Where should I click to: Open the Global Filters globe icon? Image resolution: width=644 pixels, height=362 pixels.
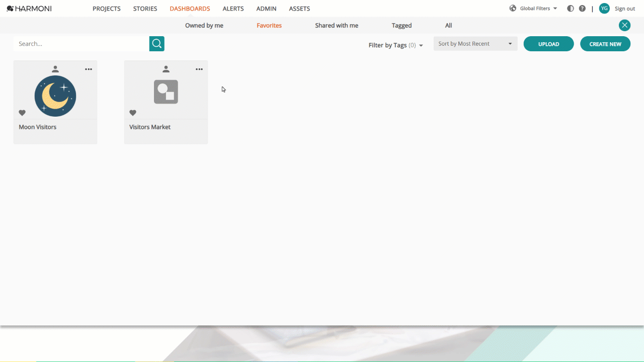pyautogui.click(x=513, y=9)
